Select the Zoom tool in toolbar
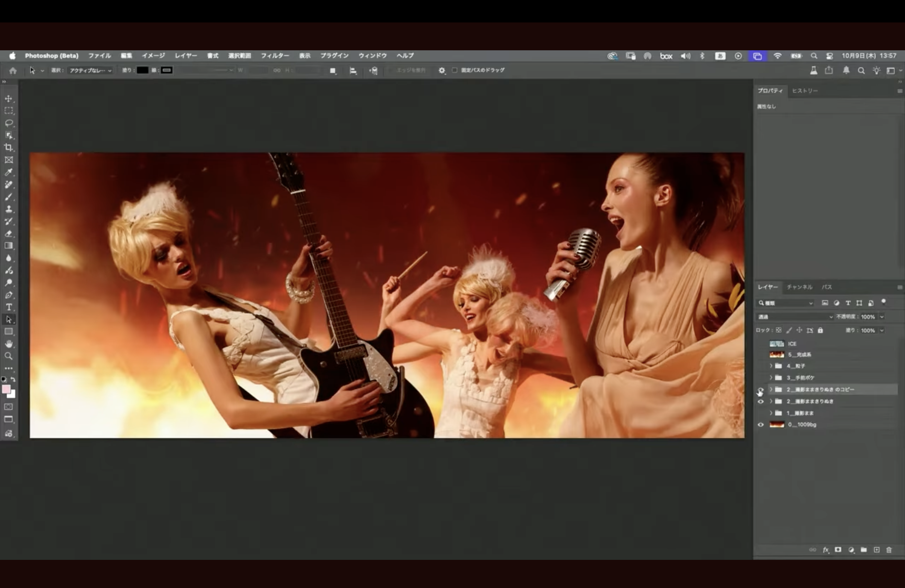905x588 pixels. pos(9,356)
